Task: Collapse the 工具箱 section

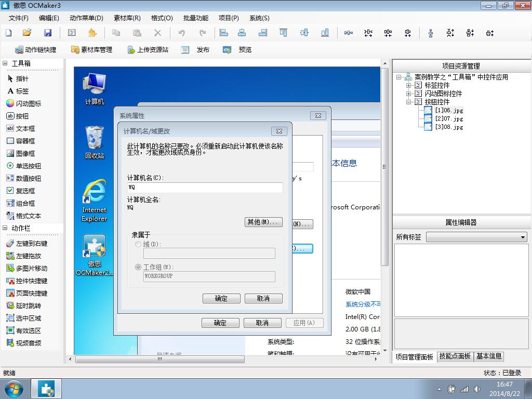Action: tap(5, 63)
